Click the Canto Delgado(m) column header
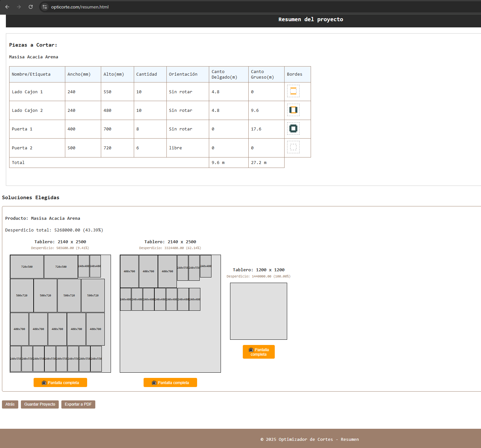The width and height of the screenshot is (481, 448). (229, 74)
